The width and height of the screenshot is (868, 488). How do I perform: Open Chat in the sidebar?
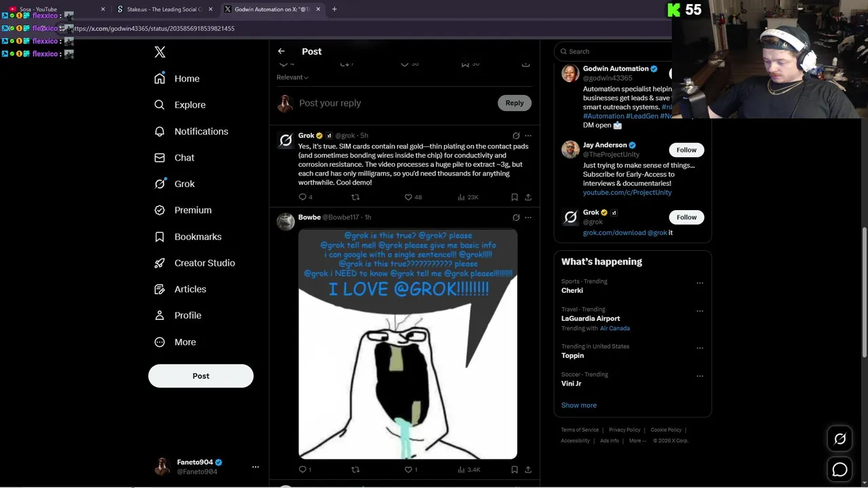pyautogui.click(x=174, y=158)
